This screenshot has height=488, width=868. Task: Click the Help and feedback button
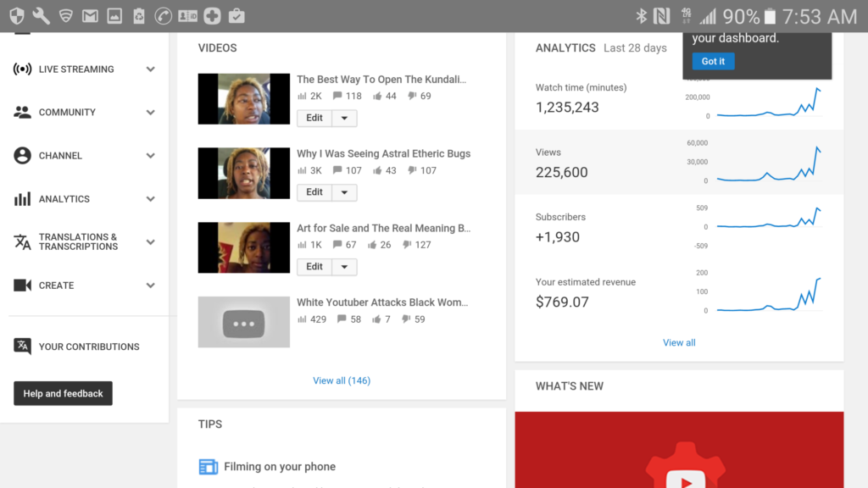click(x=63, y=393)
